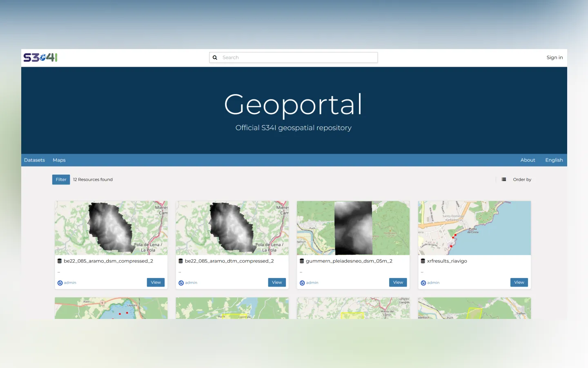Open thumbnail of be22_085_aramo_dsm_compressed_2
This screenshot has width=588, height=368.
point(111,228)
